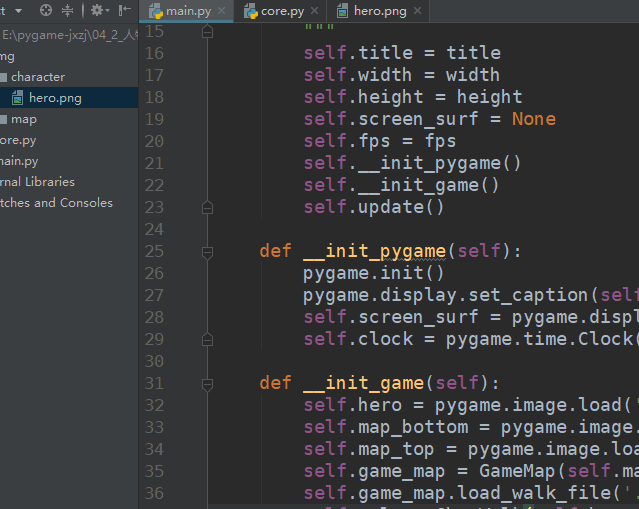The image size is (639, 509).
Task: Click the collapse all icon in Project panel
Action: click(x=68, y=11)
